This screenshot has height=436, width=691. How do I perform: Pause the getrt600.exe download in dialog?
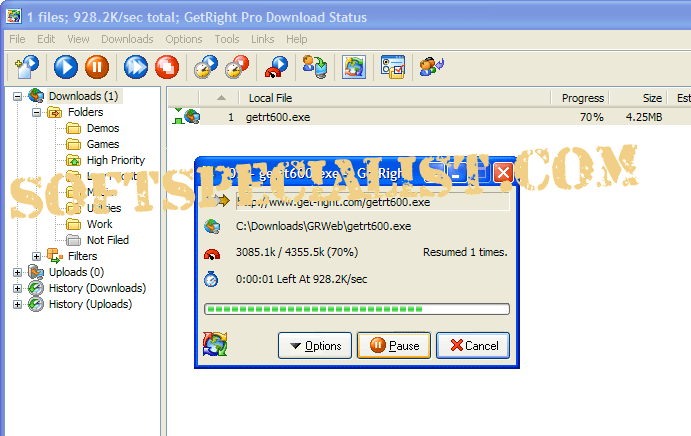coord(394,346)
